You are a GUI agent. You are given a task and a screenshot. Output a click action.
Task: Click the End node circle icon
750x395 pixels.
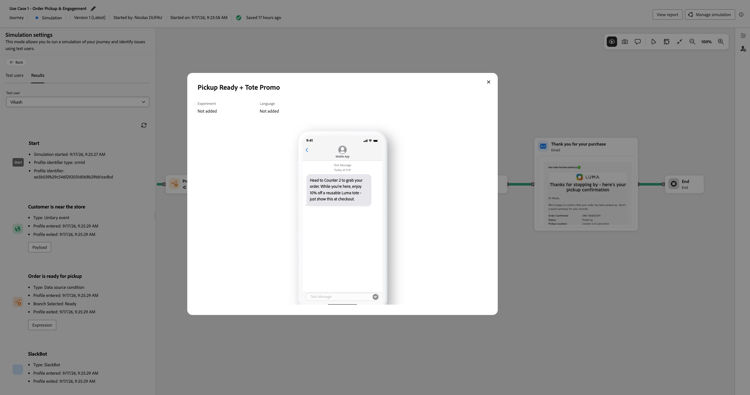tap(673, 184)
